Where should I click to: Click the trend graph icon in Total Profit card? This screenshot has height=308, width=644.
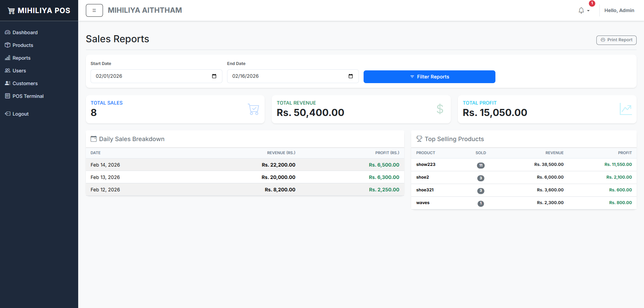click(626, 109)
